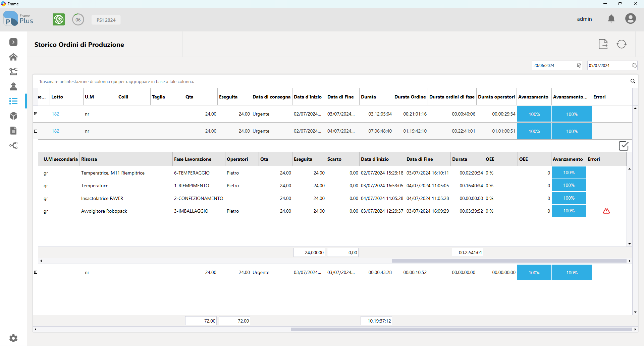Sort by Errori column in main grid

pyautogui.click(x=612, y=97)
